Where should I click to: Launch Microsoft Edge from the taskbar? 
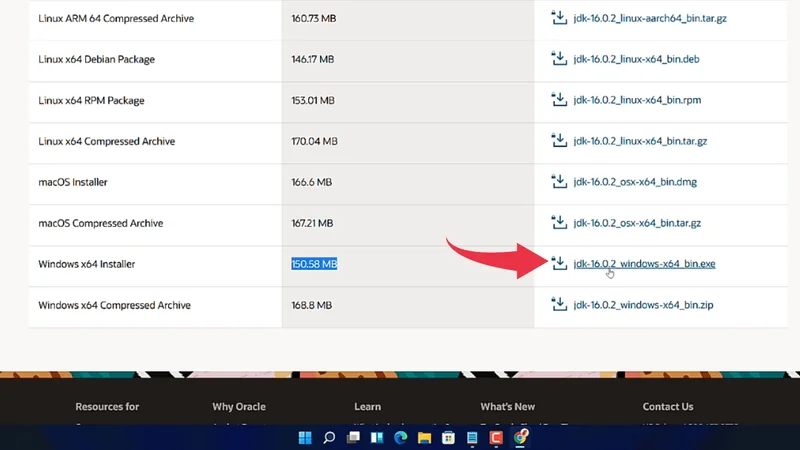[x=401, y=438]
